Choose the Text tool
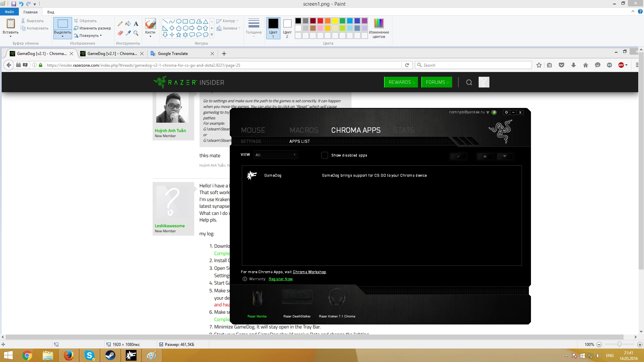This screenshot has width=644, height=362. tap(136, 24)
